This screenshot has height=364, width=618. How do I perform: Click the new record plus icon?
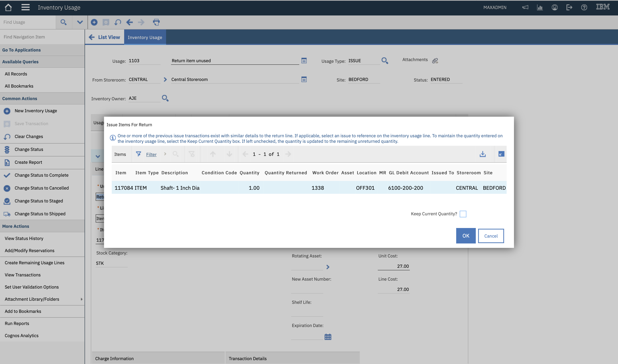pos(94,22)
